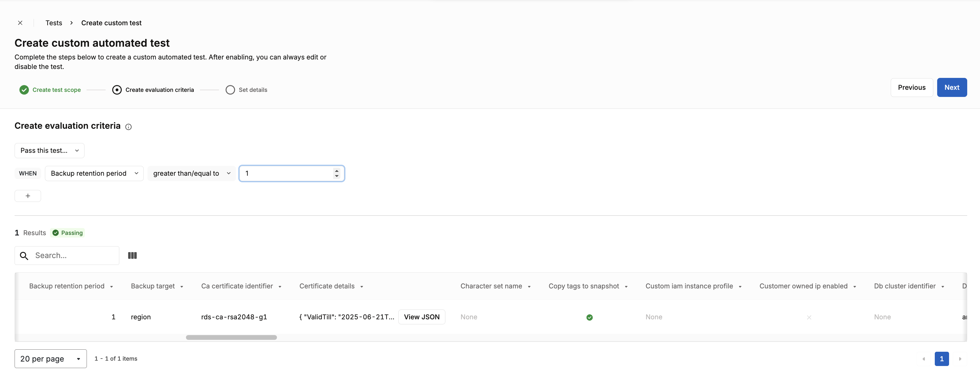This screenshot has width=980, height=377.
Task: Sort by Backup retention period column arrow
Action: click(x=112, y=287)
